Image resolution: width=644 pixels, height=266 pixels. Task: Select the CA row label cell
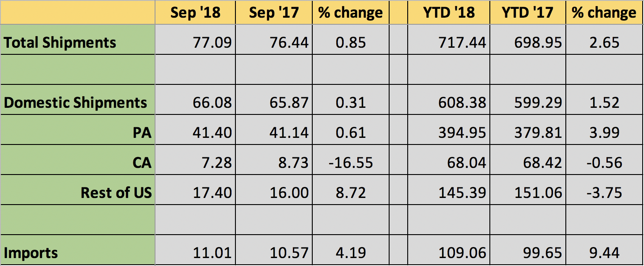(x=142, y=163)
